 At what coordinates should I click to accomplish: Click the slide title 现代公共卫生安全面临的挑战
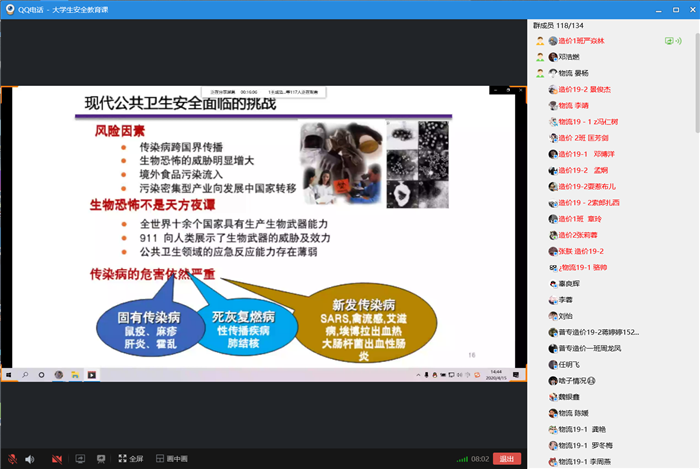click(180, 104)
